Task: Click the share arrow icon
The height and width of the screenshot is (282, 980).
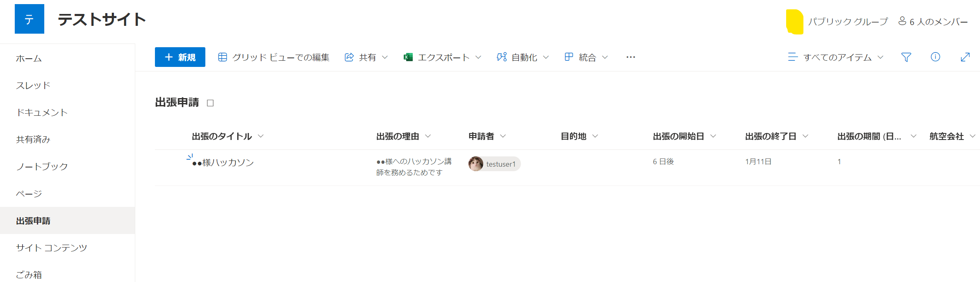Action: pyautogui.click(x=349, y=57)
